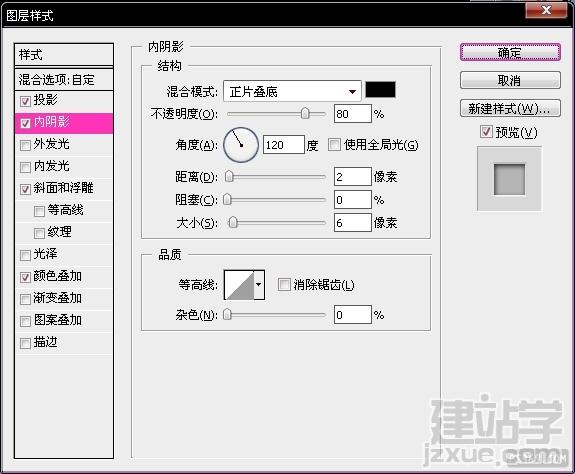575x474 pixels.
Task: Open the 混合模式 blend mode dropdown
Action: (292, 91)
